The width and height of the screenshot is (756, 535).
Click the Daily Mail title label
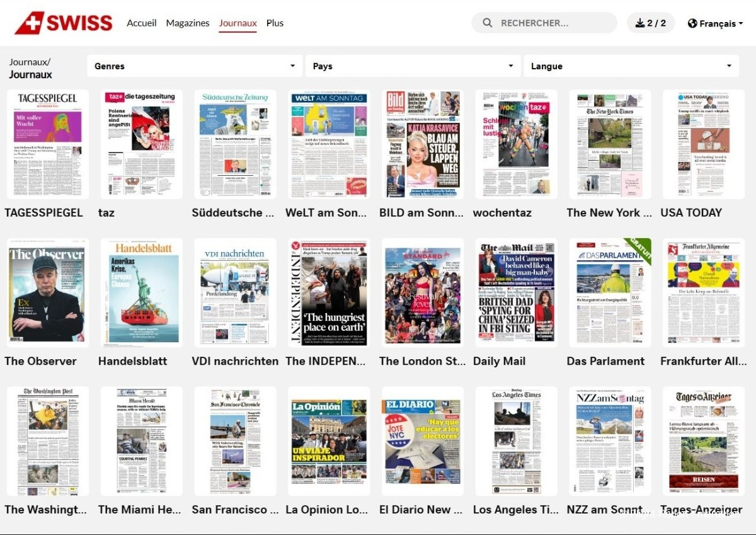(x=500, y=362)
